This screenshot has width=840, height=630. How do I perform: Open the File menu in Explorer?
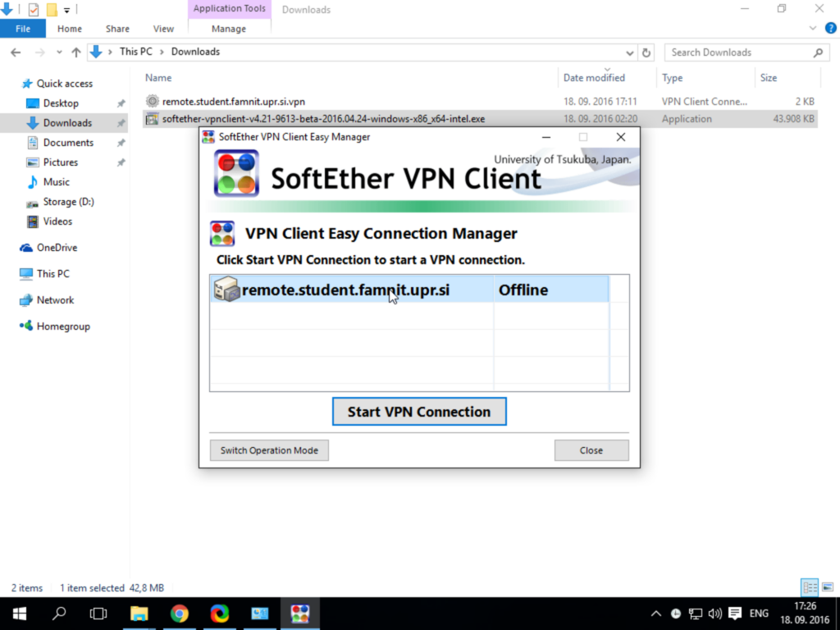[23, 29]
